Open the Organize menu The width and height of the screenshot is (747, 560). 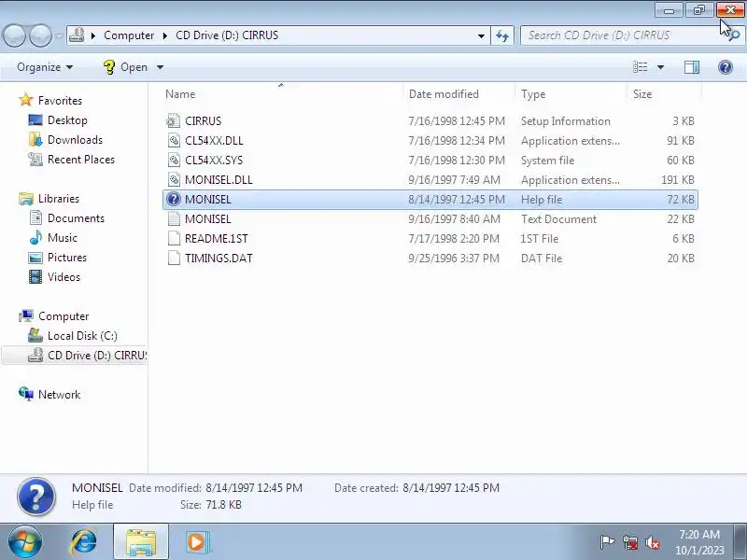[45, 67]
